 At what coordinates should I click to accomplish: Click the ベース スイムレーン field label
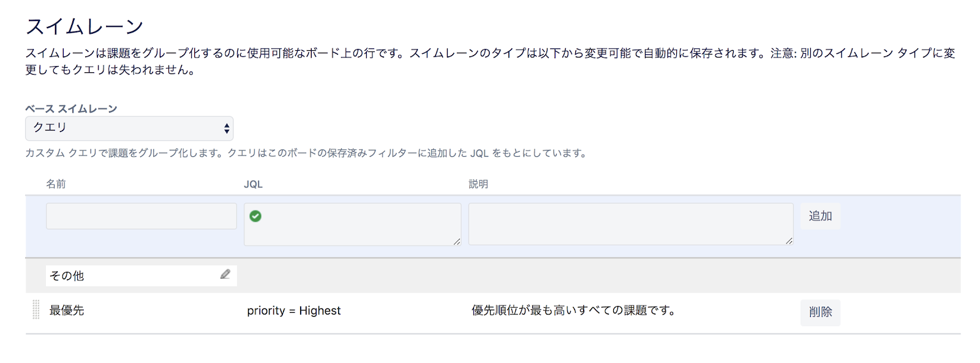click(71, 108)
